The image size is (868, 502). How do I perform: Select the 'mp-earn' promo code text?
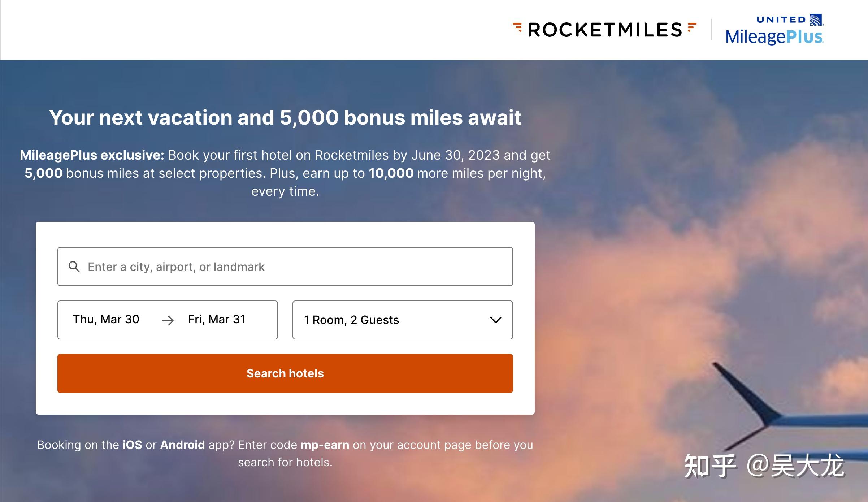coord(325,445)
